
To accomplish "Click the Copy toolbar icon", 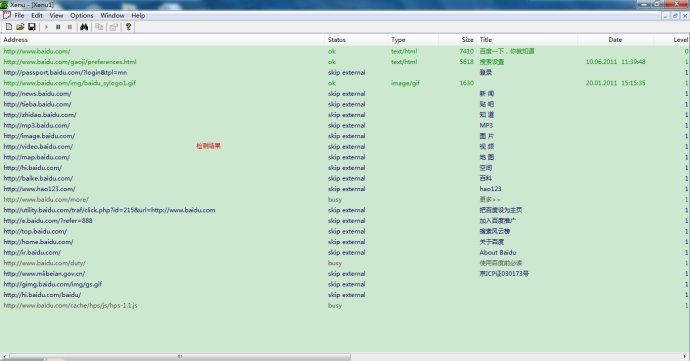I will [x=99, y=27].
